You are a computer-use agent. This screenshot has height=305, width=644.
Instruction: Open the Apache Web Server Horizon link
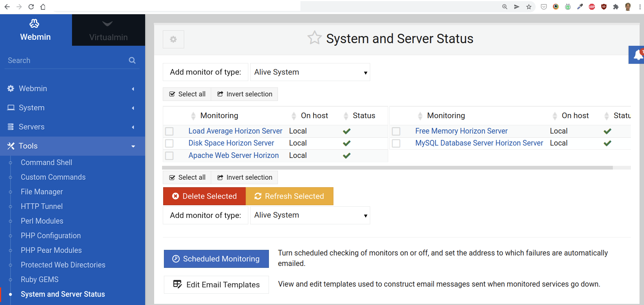click(x=233, y=155)
